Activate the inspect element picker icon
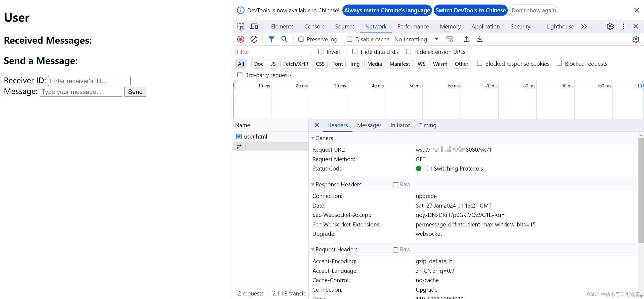Viewport: 644px width, 299px height. pos(241,26)
